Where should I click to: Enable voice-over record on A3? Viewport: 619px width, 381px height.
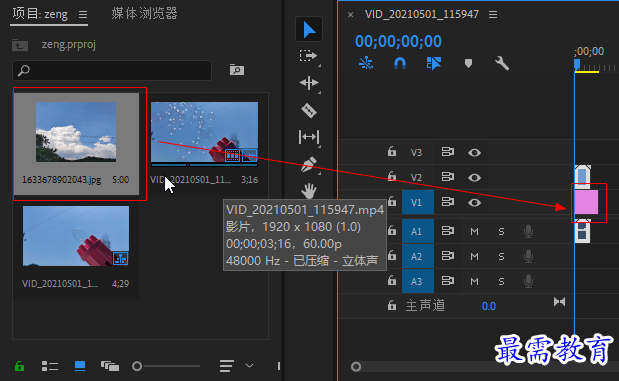tap(528, 281)
